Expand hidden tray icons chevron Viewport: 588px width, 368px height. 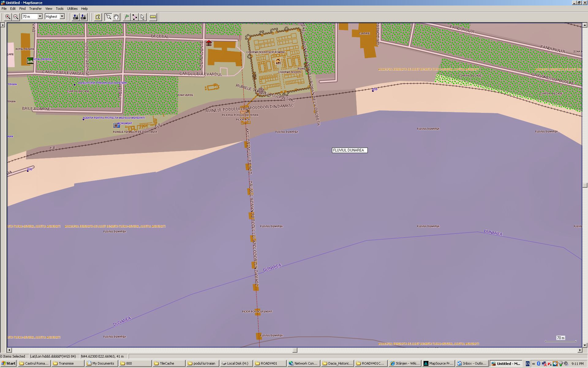click(x=533, y=363)
